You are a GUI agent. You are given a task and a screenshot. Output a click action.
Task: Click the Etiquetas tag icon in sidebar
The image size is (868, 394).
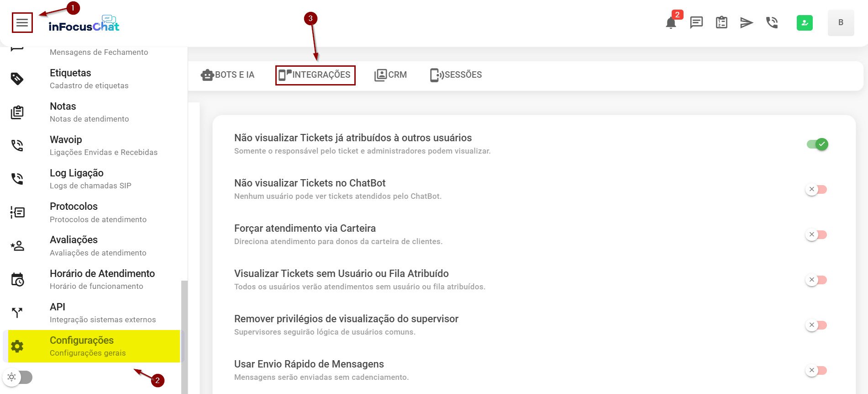[x=17, y=79]
